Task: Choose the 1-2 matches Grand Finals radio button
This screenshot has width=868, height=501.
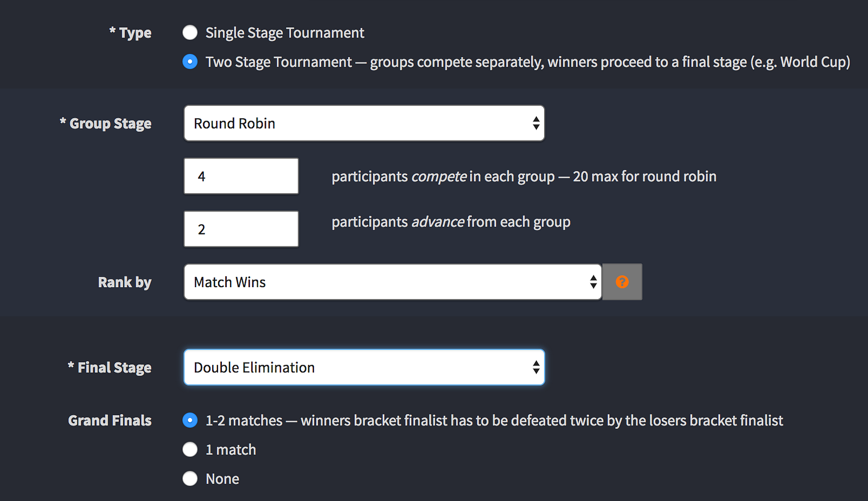Action: (x=190, y=420)
